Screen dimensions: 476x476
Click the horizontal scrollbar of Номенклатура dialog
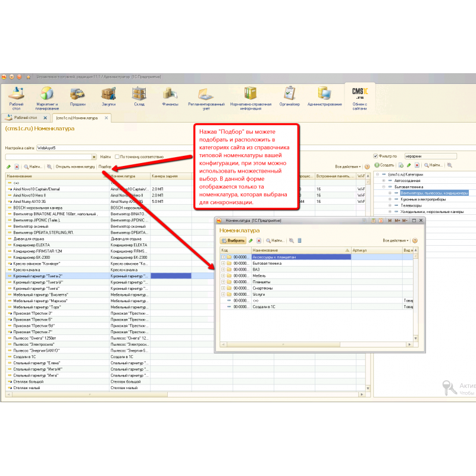(283, 345)
